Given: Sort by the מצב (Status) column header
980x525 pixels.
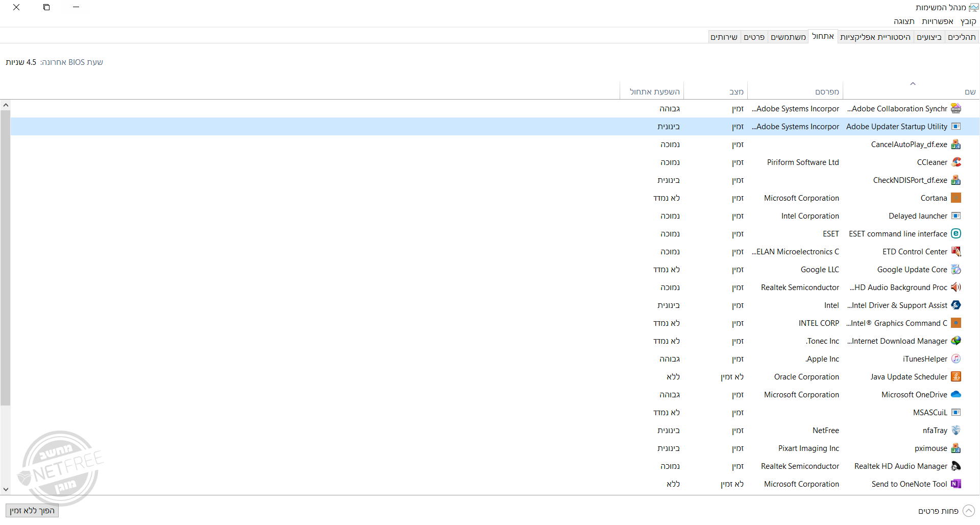Looking at the screenshot, I should pyautogui.click(x=716, y=91).
